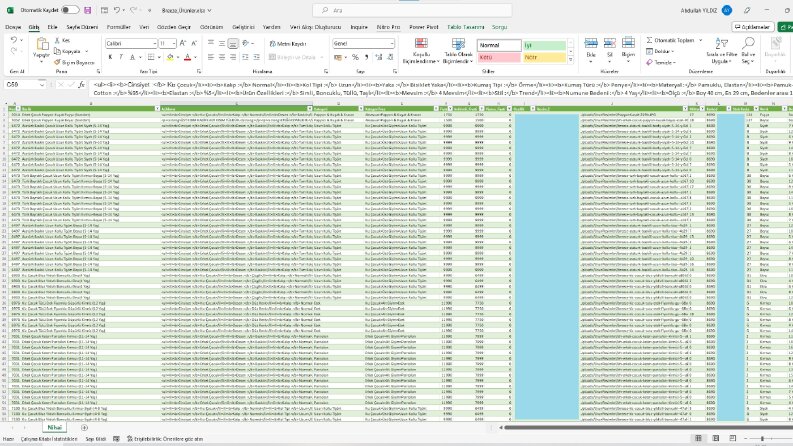Viewport: 793px width, 446px height.
Task: Click the borders grid icon
Action: (x=151, y=57)
